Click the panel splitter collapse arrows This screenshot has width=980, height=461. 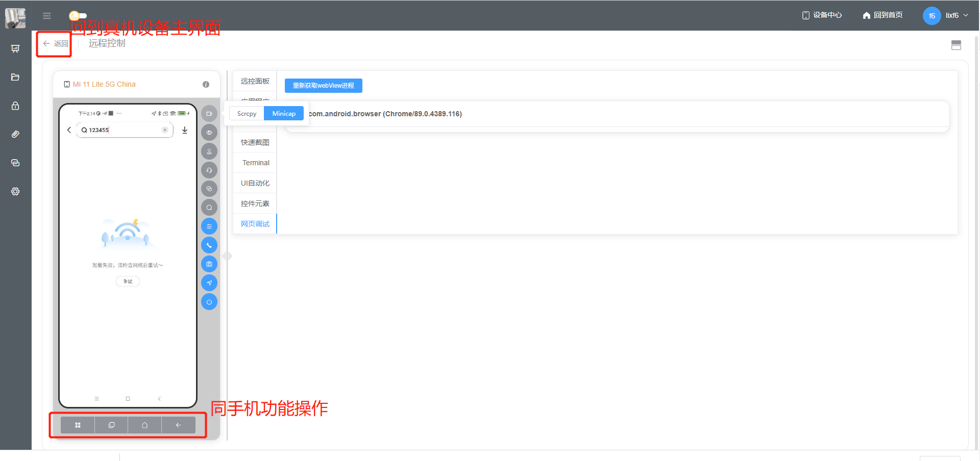coord(227,256)
